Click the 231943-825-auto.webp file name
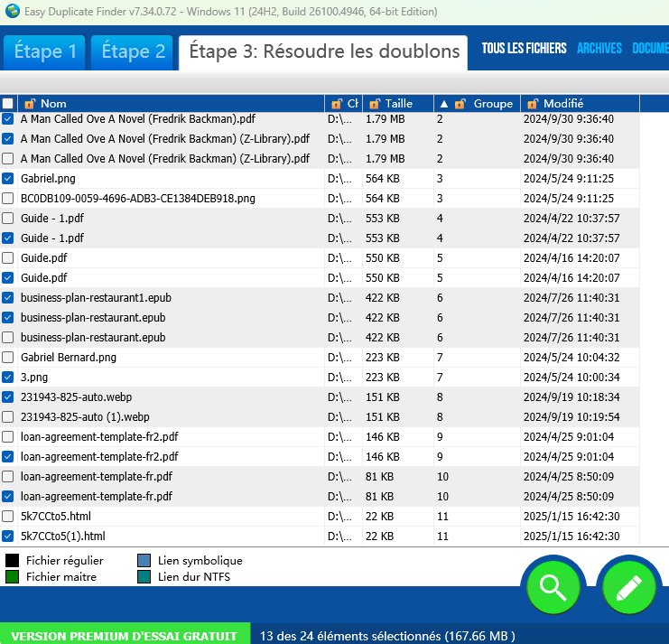669x644 pixels. pos(76,397)
